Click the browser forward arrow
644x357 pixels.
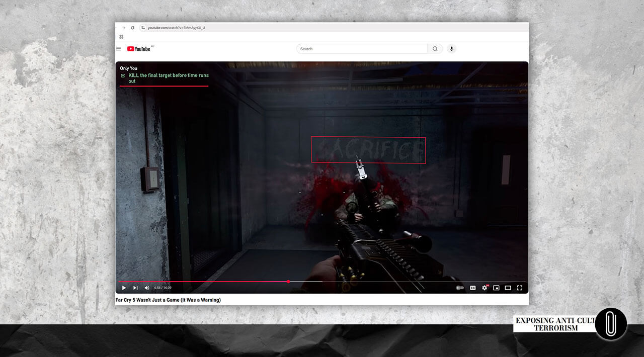click(124, 28)
